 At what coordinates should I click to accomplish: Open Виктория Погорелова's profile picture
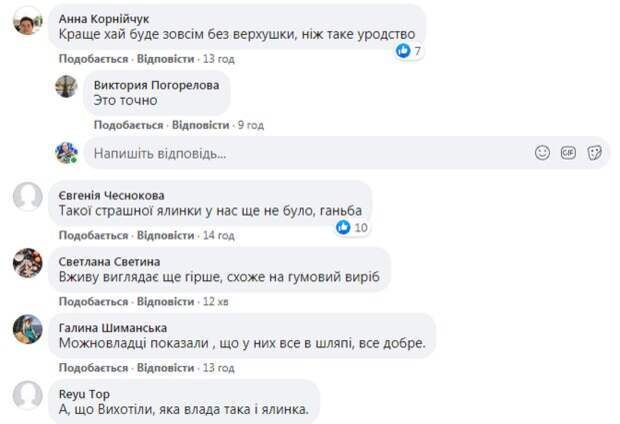[x=66, y=86]
